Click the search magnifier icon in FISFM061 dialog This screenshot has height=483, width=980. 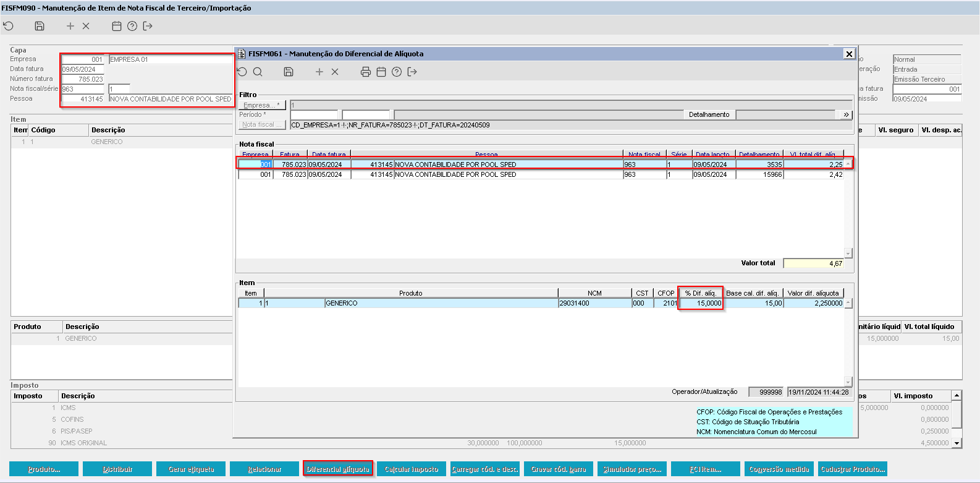click(258, 72)
